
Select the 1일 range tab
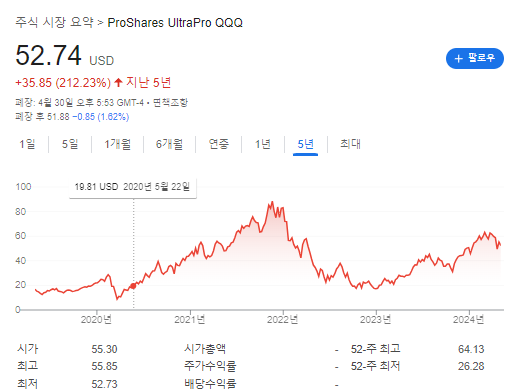(27, 144)
